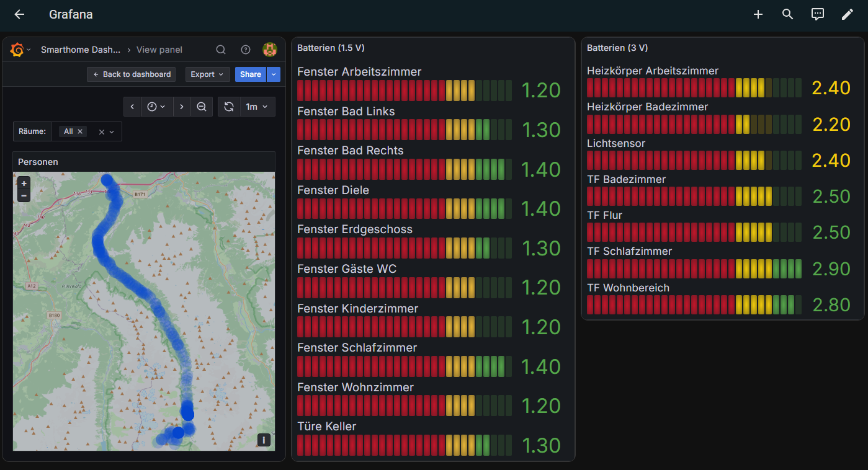This screenshot has width=868, height=470.
Task: Click the blue Share button
Action: (251, 74)
